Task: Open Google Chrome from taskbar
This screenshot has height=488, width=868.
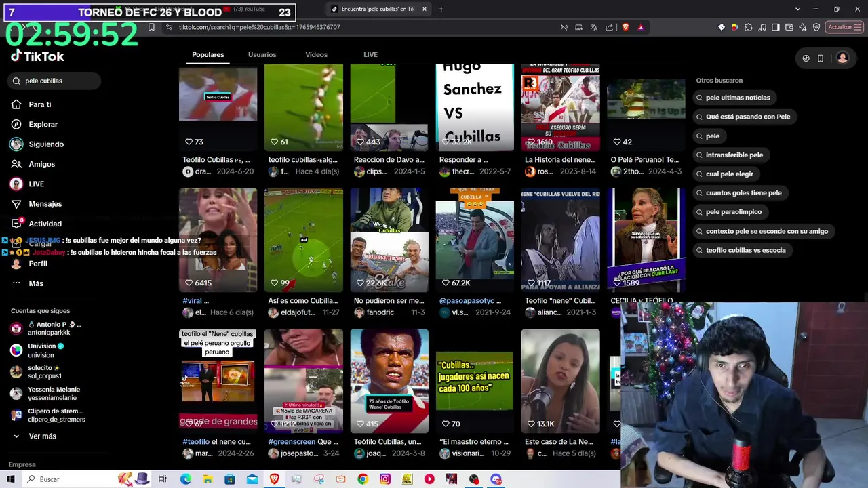Action: click(x=363, y=479)
